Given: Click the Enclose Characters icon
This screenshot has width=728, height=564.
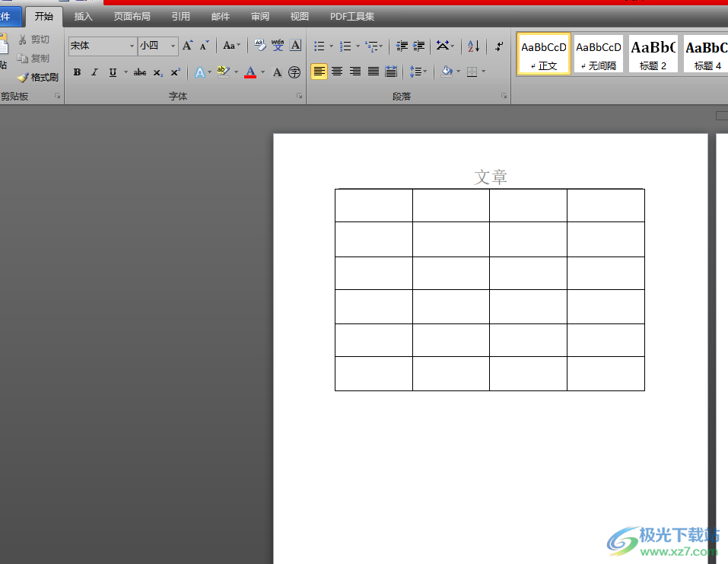Looking at the screenshot, I should (x=294, y=72).
